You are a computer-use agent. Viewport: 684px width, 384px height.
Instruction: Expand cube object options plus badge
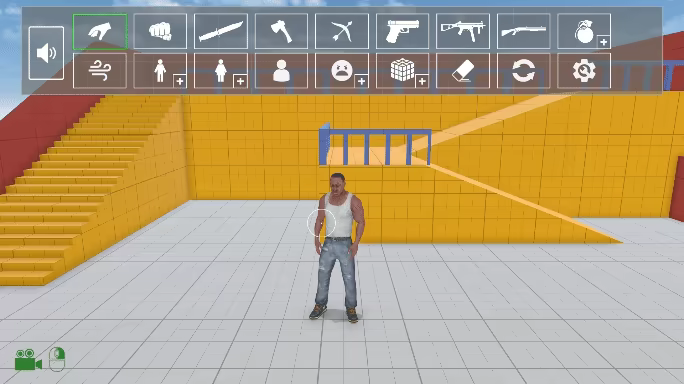coord(422,82)
